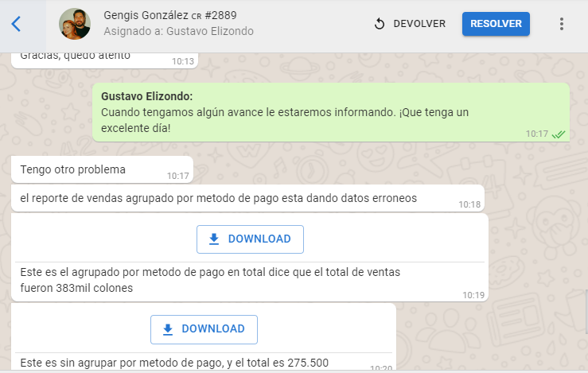Image resolution: width=588 pixels, height=373 pixels.
Task: Click the download arrow icon in first attachment
Action: click(x=213, y=239)
